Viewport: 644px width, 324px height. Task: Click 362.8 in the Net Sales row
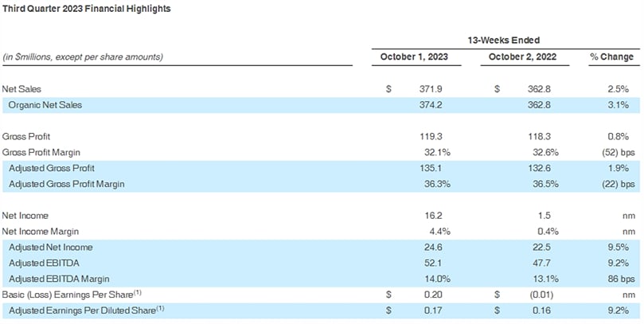[x=539, y=89]
